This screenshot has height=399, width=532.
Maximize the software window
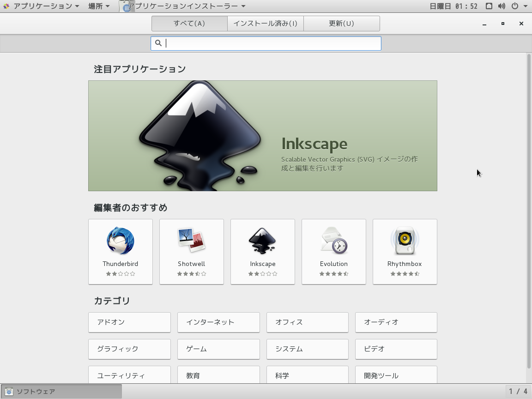[503, 24]
